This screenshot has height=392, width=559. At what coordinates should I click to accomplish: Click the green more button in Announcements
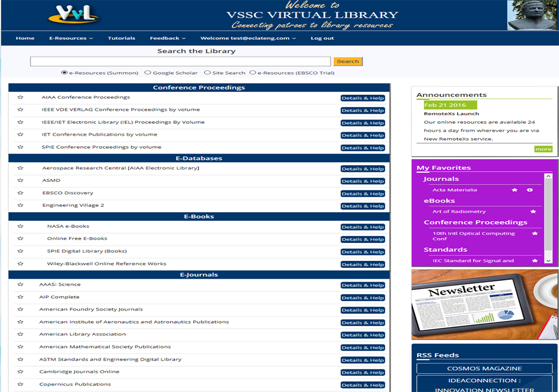543,149
